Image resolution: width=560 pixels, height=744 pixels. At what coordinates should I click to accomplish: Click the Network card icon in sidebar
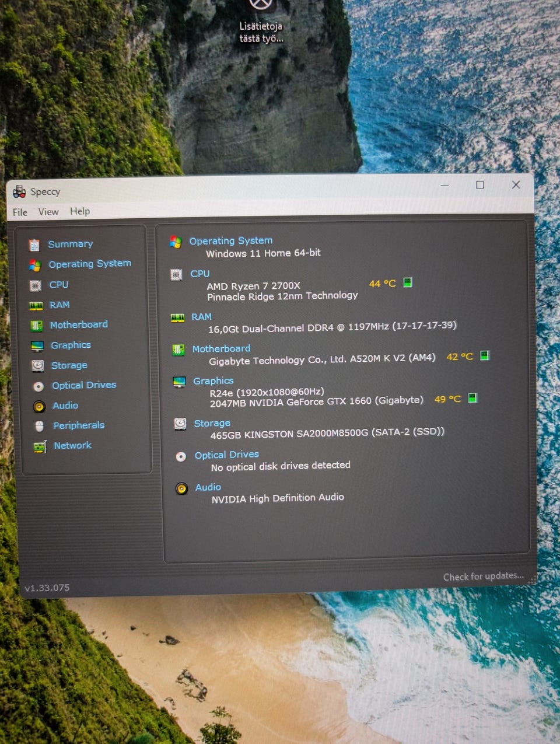(x=40, y=447)
